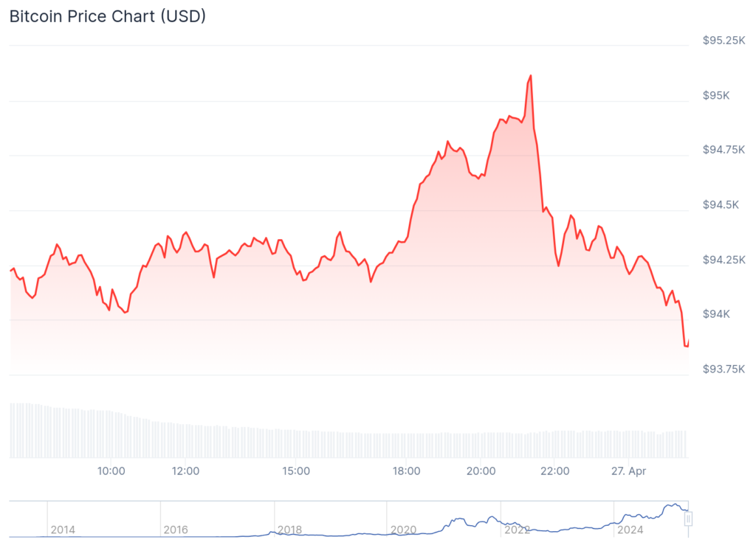Click the final price point at line end
Screen dimensions: 756x551
[x=687, y=345]
